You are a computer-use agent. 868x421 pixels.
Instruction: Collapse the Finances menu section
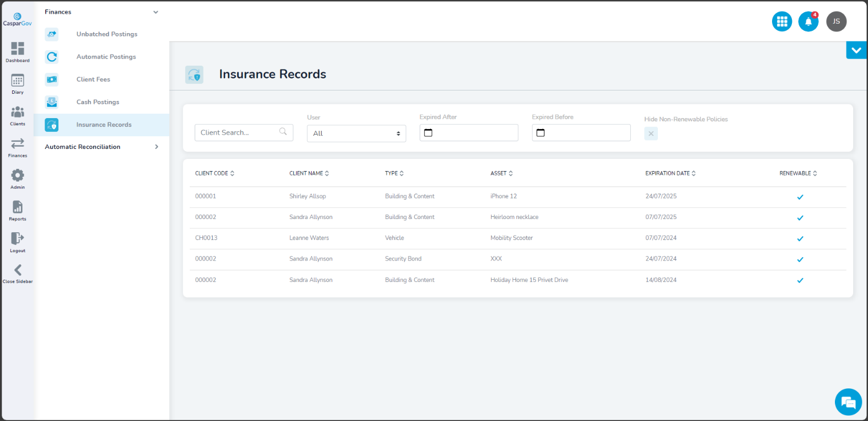(x=156, y=12)
